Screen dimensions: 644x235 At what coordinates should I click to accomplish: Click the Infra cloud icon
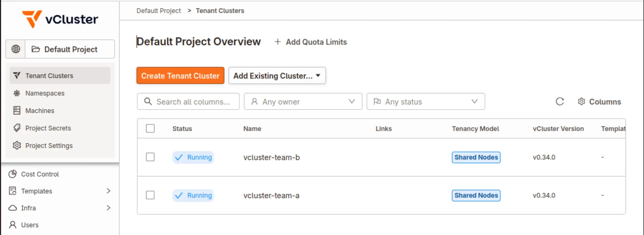[x=13, y=208]
